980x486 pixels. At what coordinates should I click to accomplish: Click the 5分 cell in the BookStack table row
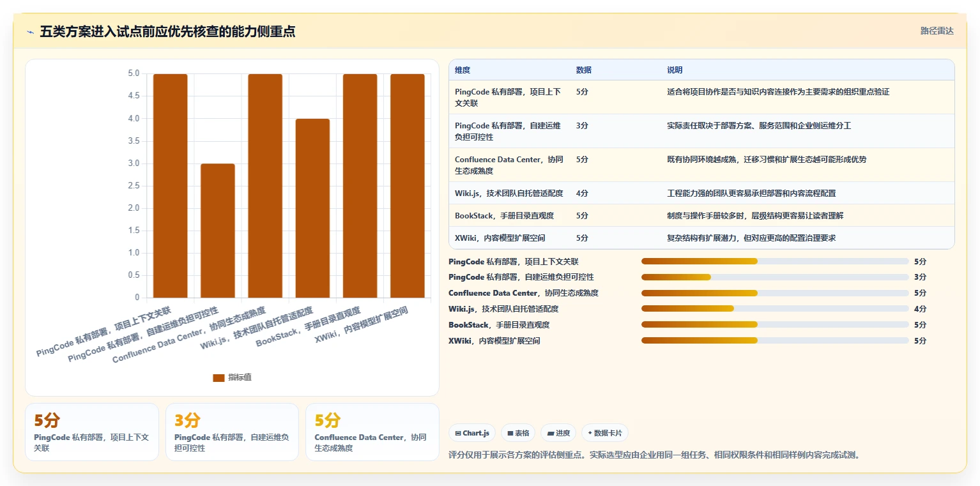click(582, 215)
